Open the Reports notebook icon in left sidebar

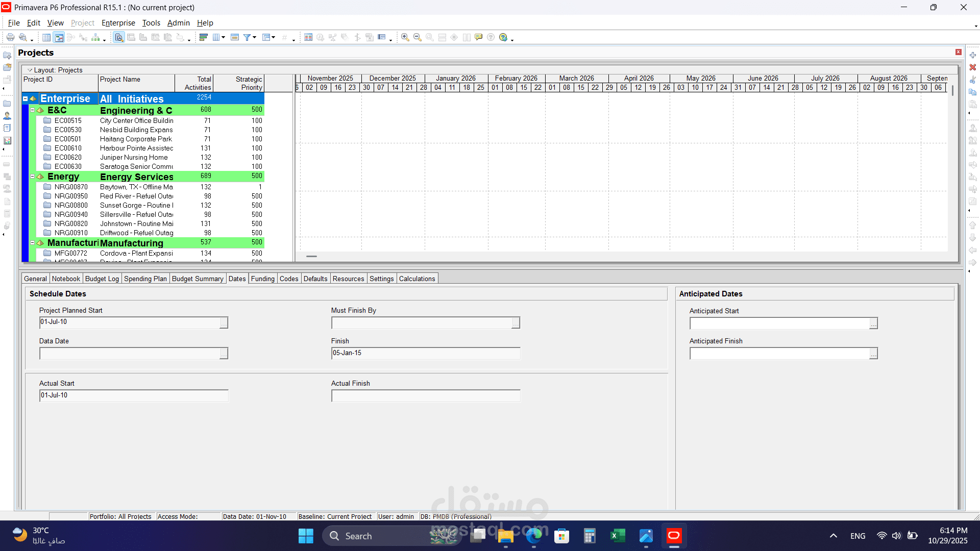click(7, 128)
